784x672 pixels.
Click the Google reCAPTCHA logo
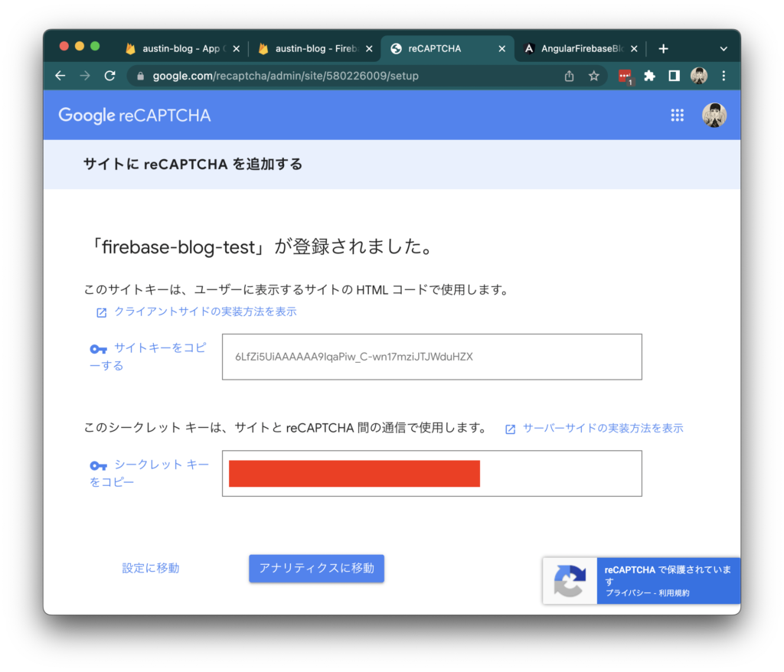135,115
